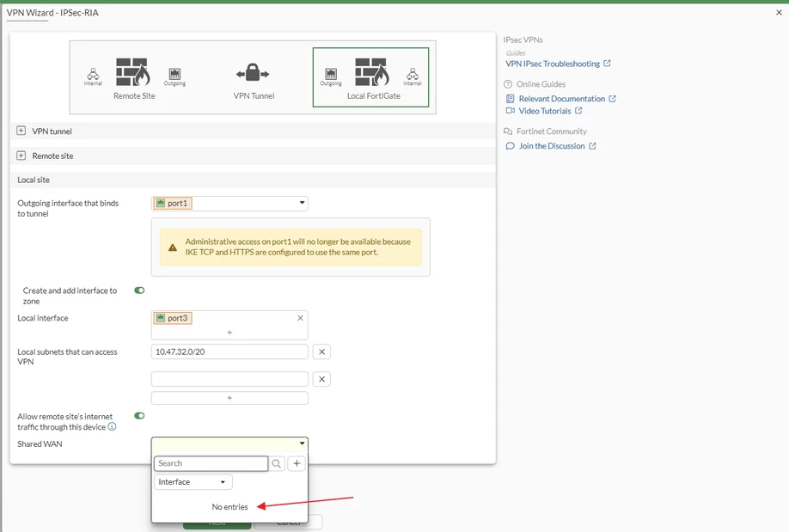Expand the VPN tunnel section
The width and height of the screenshot is (789, 532).
click(21, 131)
